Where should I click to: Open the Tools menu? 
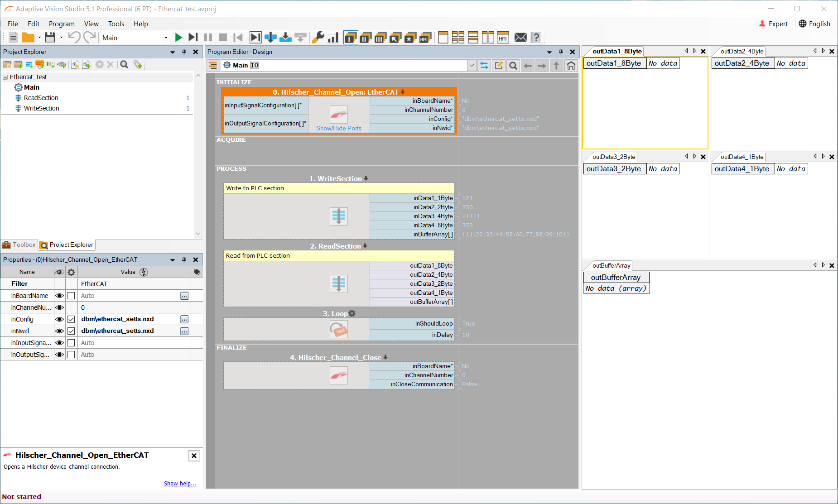[x=116, y=24]
